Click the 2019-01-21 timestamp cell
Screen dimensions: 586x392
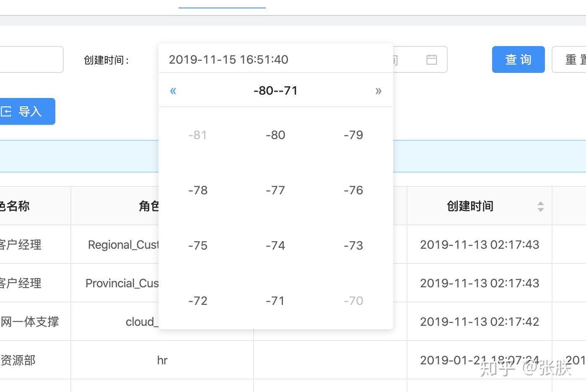(480, 360)
